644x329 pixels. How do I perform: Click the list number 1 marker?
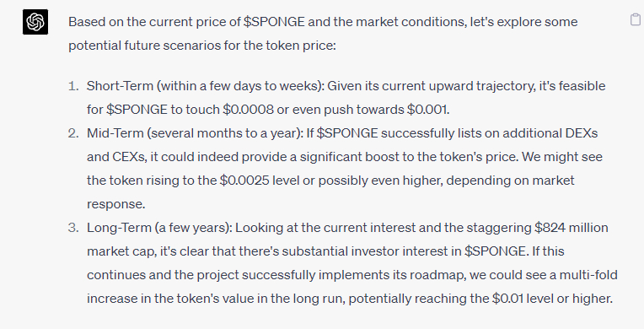(73, 86)
